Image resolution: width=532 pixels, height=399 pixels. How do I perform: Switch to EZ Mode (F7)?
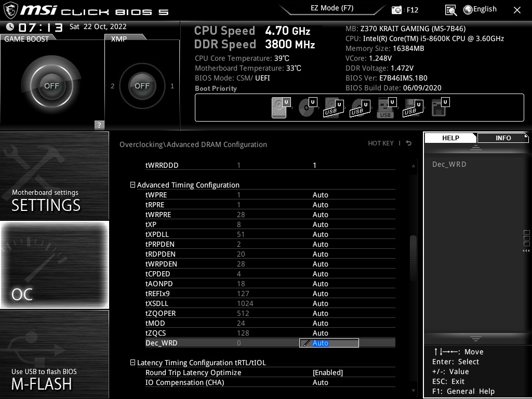pos(332,8)
